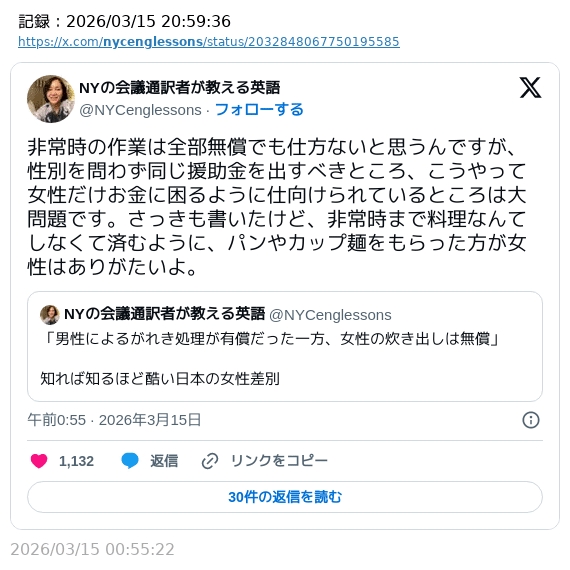Click the main tweet body text
Image resolution: width=570 pixels, height=570 pixels.
tap(277, 207)
